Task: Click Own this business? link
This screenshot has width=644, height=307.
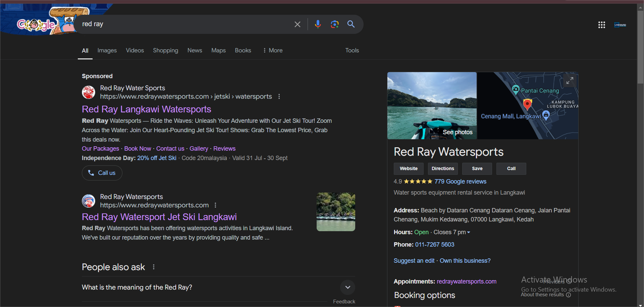Action: click(x=465, y=261)
